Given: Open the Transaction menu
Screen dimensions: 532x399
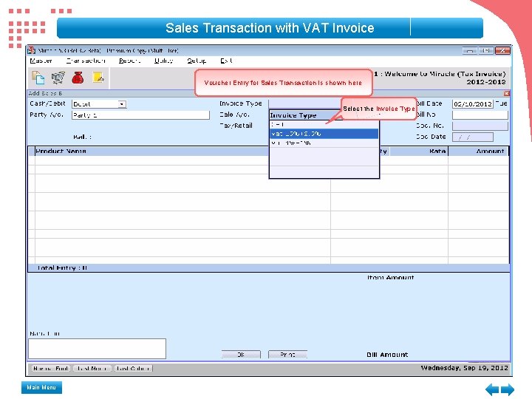Looking at the screenshot, I should pos(86,61).
